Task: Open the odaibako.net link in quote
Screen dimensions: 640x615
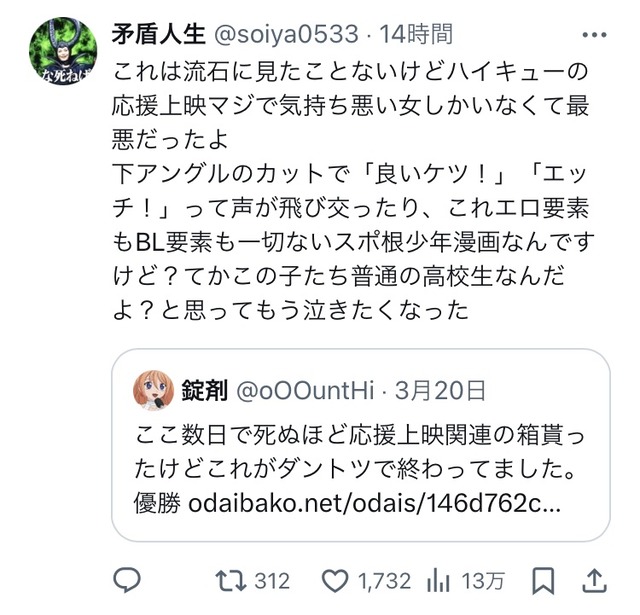Action: click(374, 504)
